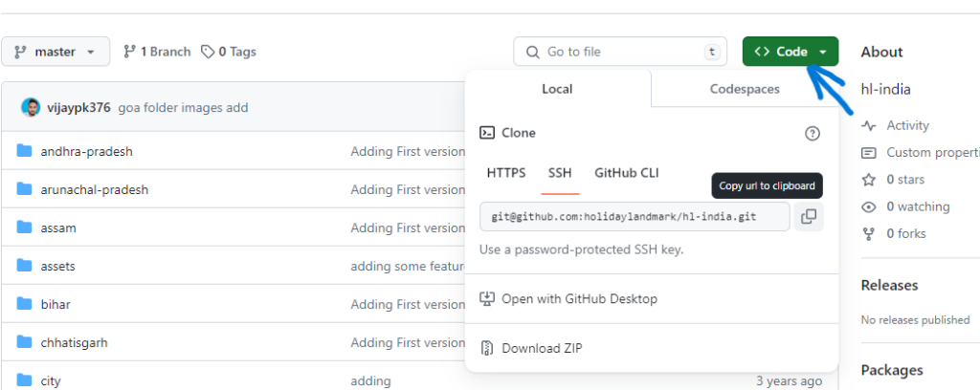Open the 1 Branch link
Viewport: 980px width, 390px height.
(158, 52)
